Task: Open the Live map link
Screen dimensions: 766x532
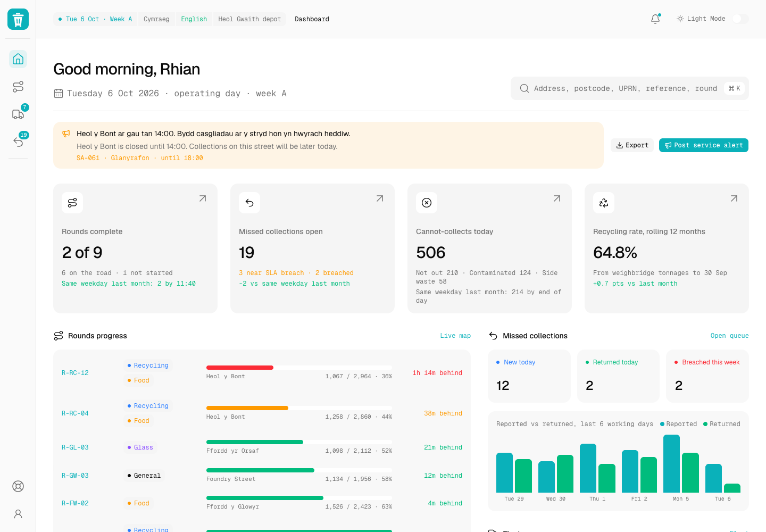Action: [x=455, y=336]
